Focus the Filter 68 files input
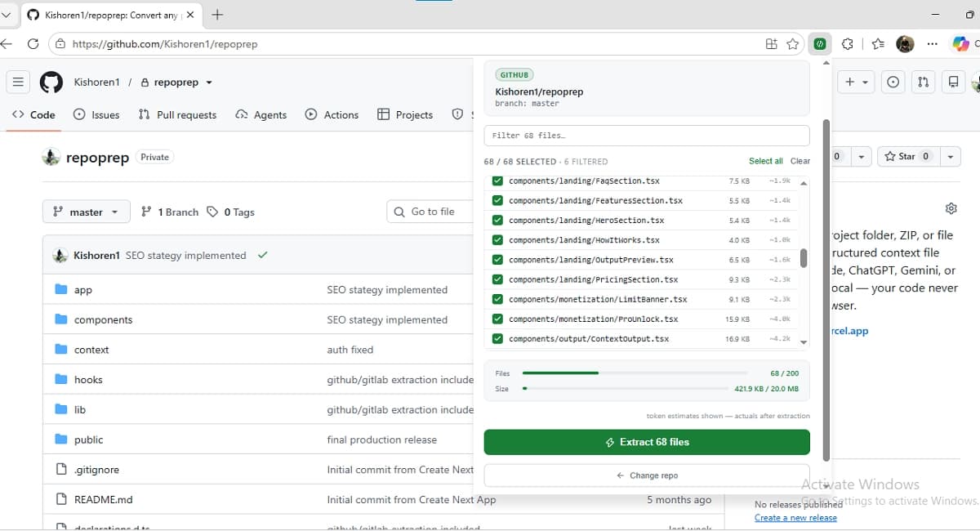This screenshot has width=980, height=531. [647, 136]
